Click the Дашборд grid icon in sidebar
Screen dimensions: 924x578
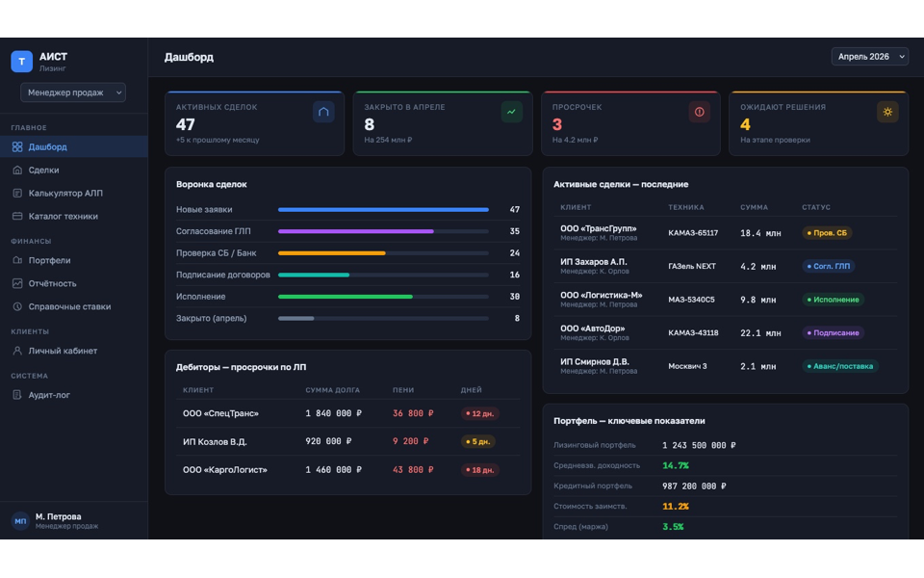pyautogui.click(x=17, y=146)
